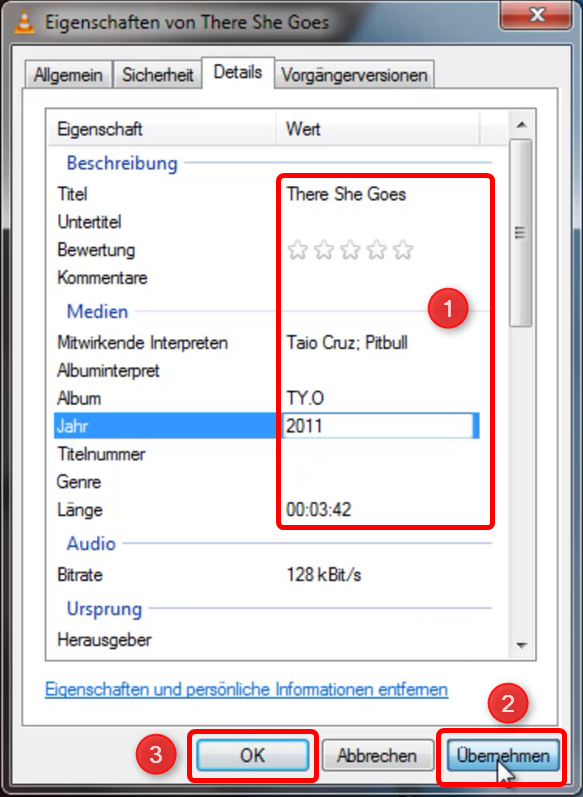
Task: Click the Titel value 'There She Goes'
Action: pos(346,194)
